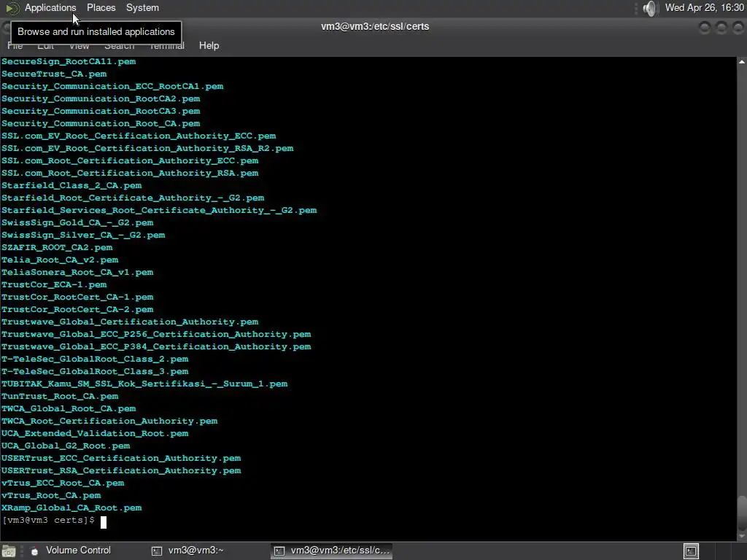Open the Places menu
This screenshot has width=747, height=560.
coord(101,7)
